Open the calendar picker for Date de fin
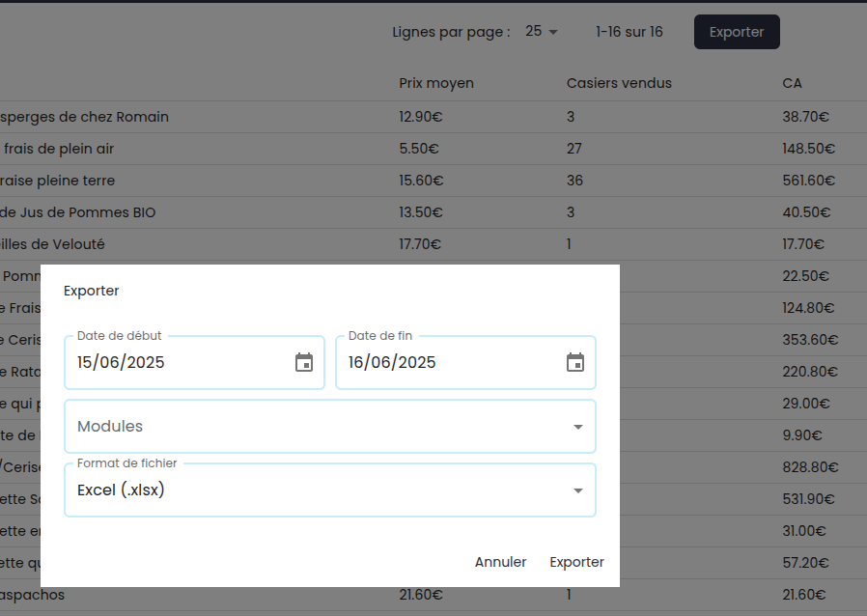 [x=575, y=363]
